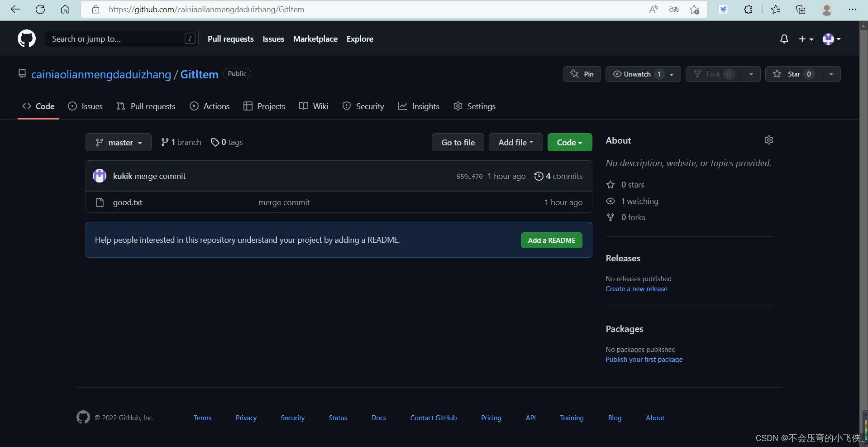The image size is (868, 447).
Task: Expand the Unwatch notifications dropdown
Action: [x=643, y=74]
